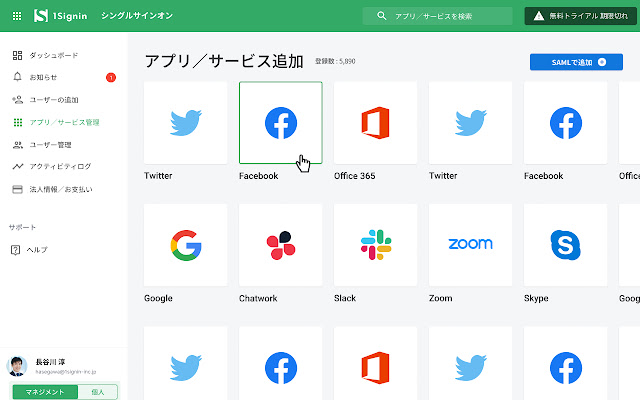The height and width of the screenshot is (400, 640).
Task: Select the Chatwork app tile
Action: [x=281, y=245]
